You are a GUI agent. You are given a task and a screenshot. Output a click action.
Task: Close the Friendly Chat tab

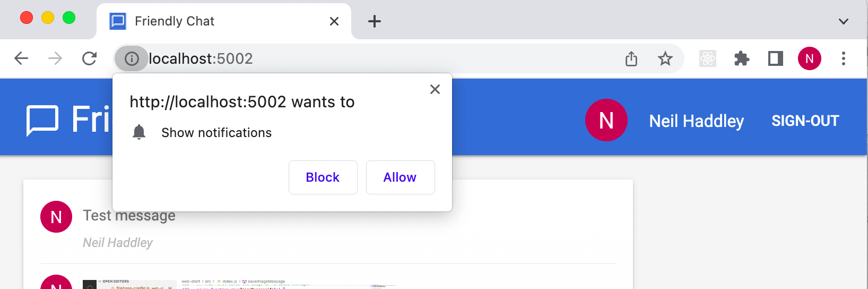[334, 21]
